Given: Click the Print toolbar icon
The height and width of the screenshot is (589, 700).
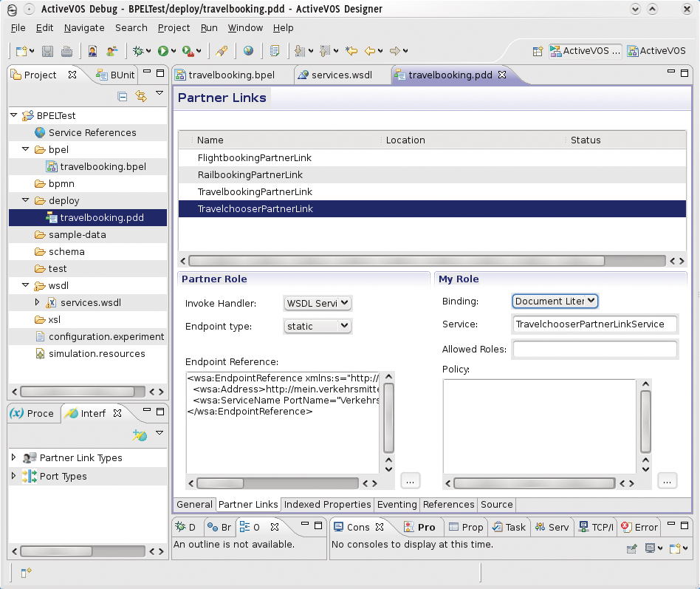Looking at the screenshot, I should pyautogui.click(x=67, y=51).
